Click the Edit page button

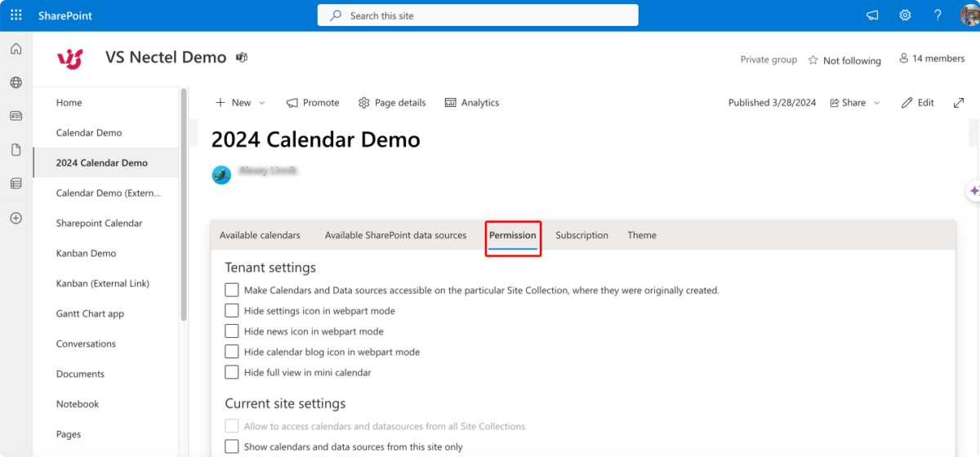(918, 103)
